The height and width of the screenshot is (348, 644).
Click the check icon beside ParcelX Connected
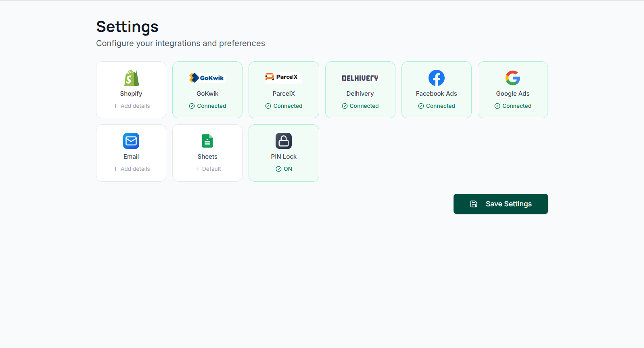click(268, 106)
